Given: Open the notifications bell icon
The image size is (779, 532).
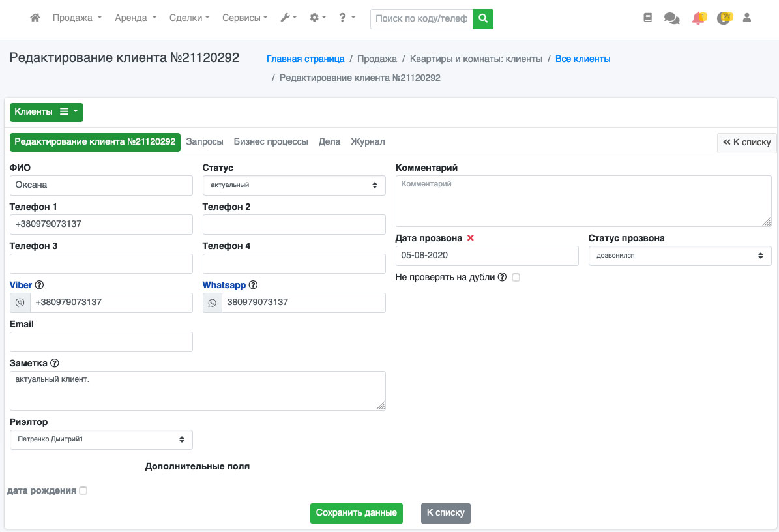Looking at the screenshot, I should click(698, 18).
